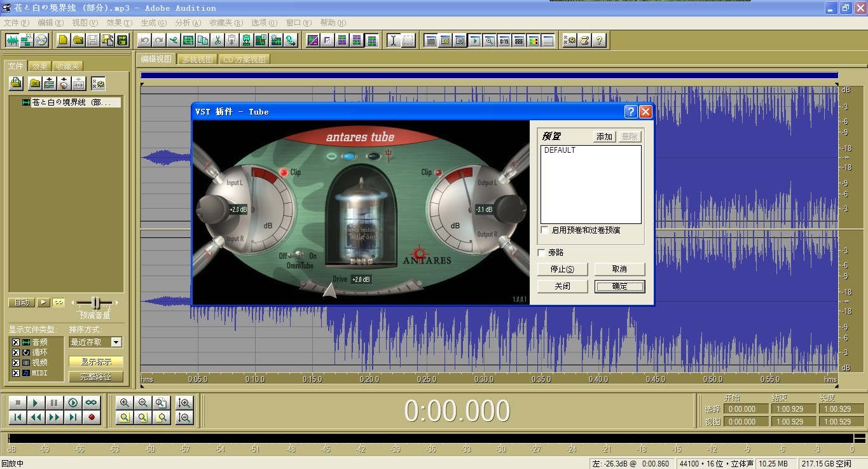Click the Copy icon in toolbar
Image resolution: width=868 pixels, height=469 pixels.
(x=203, y=40)
